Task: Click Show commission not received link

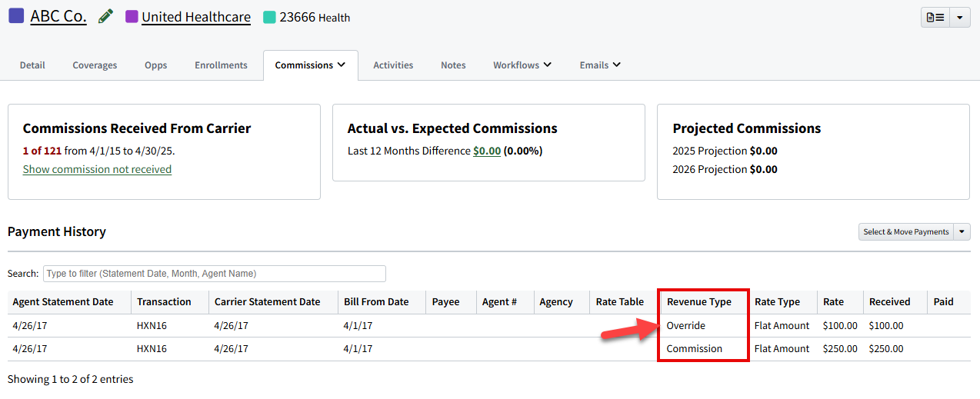Action: [x=97, y=169]
